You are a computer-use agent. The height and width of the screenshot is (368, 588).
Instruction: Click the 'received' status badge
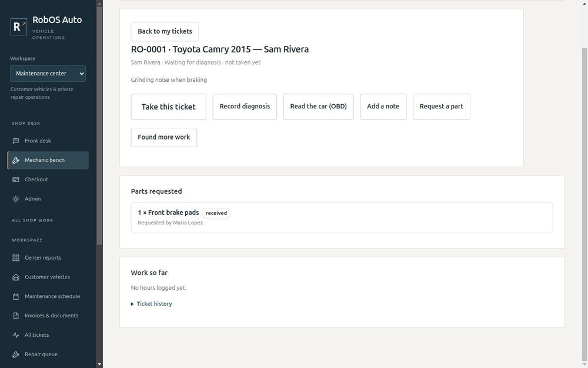(x=216, y=213)
